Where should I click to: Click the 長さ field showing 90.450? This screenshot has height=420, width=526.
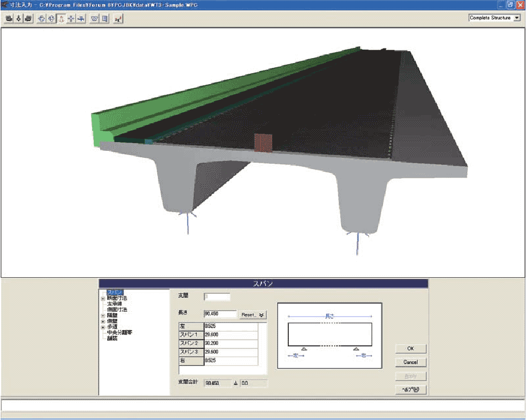pos(220,314)
